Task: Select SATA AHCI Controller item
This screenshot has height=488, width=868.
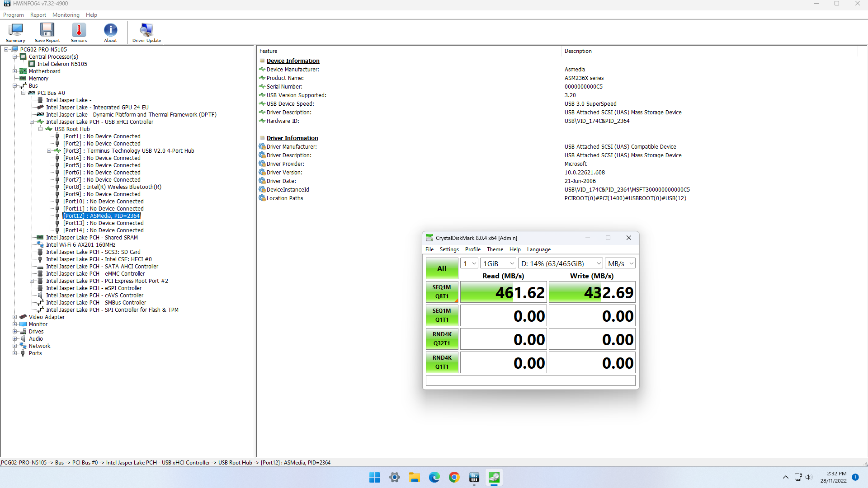Action: [102, 267]
